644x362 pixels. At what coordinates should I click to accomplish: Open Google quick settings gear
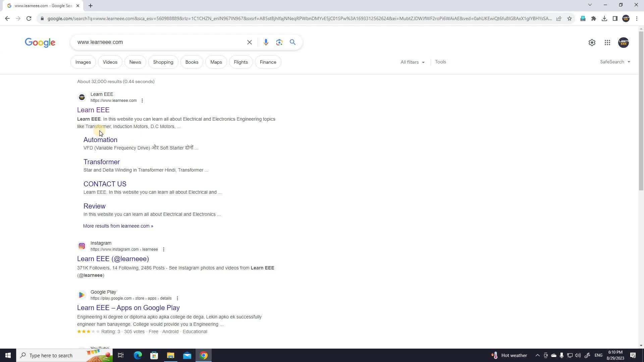click(592, 43)
